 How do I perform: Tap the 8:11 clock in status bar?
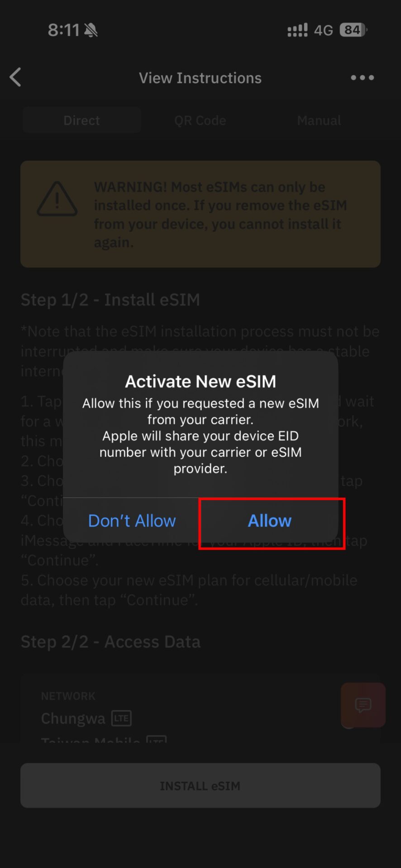(64, 30)
